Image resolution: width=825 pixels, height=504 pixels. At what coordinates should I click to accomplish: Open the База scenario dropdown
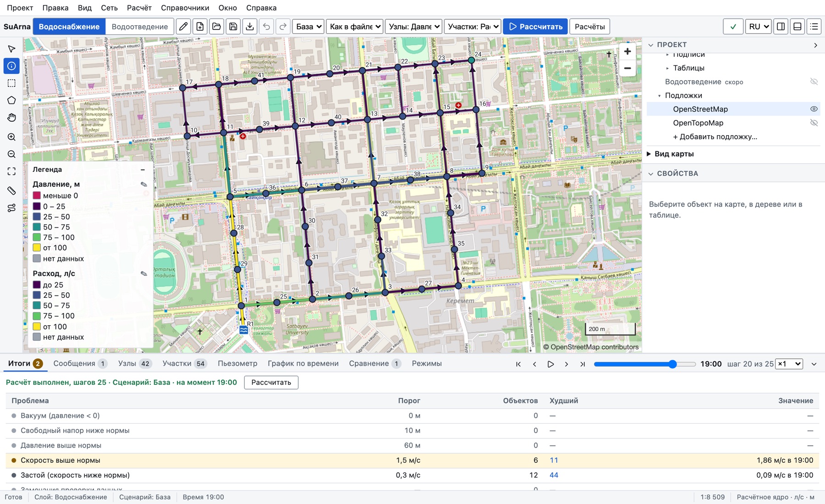[308, 27]
